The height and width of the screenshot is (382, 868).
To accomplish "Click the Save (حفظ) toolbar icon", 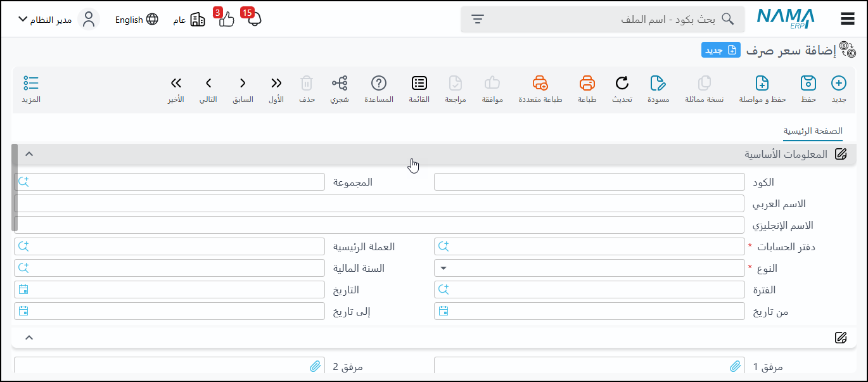I will coord(808,84).
